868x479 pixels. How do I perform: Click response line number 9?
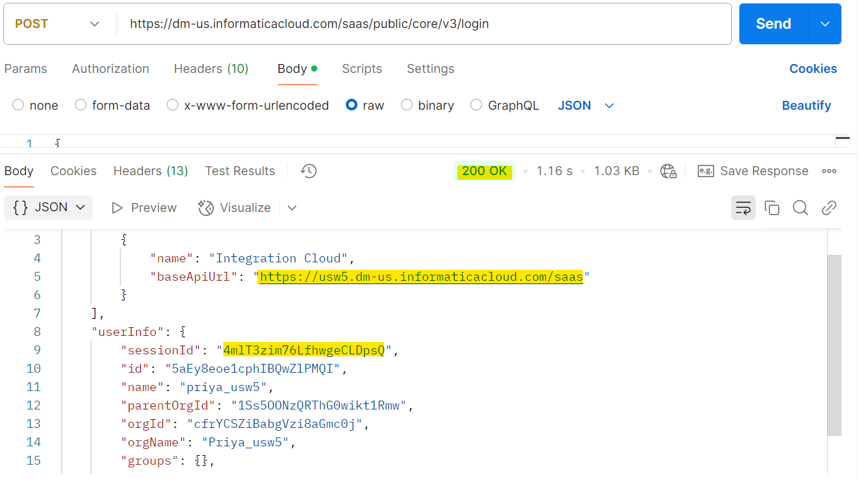click(37, 350)
